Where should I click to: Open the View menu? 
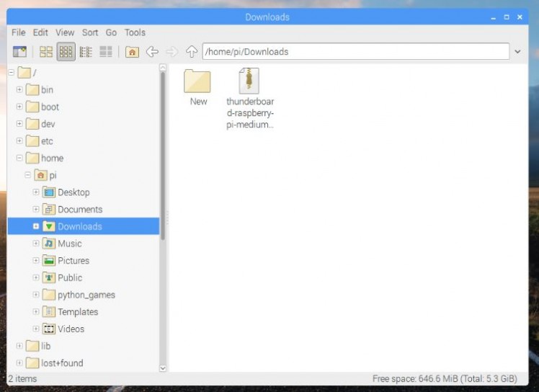tap(65, 32)
